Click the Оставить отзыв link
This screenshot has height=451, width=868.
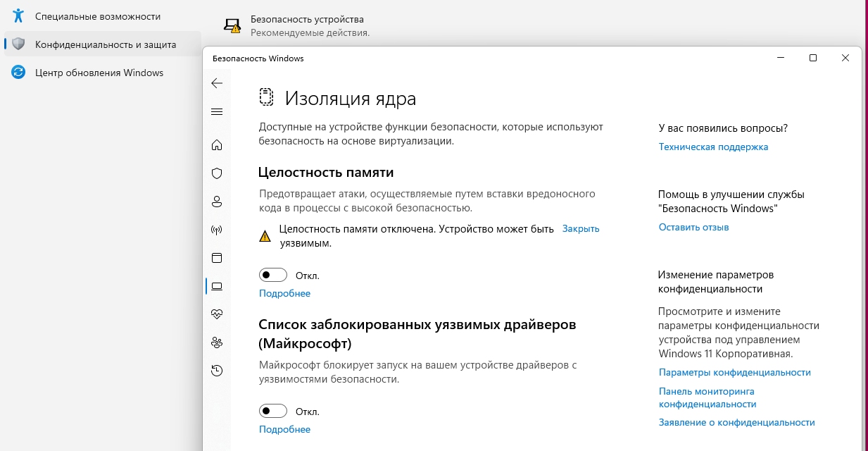(693, 228)
